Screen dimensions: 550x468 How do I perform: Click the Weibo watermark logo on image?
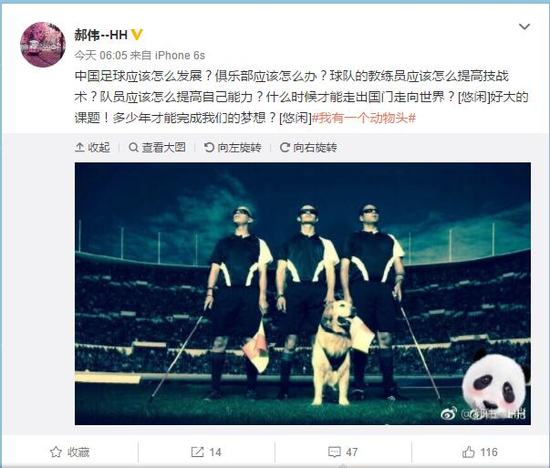(x=449, y=414)
